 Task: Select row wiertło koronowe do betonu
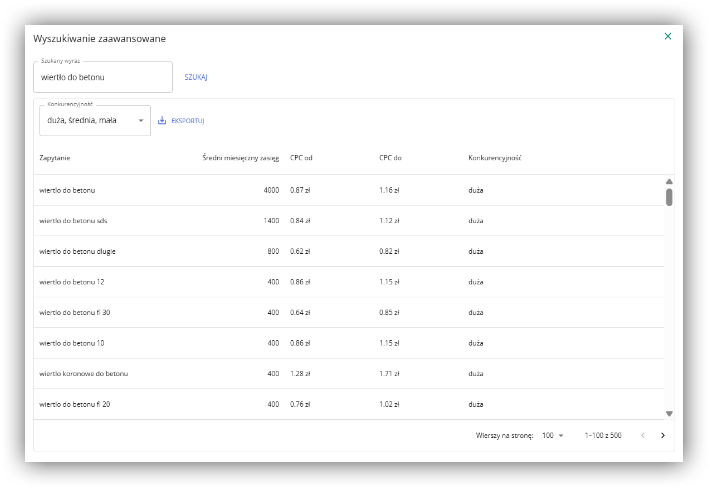tap(85, 374)
